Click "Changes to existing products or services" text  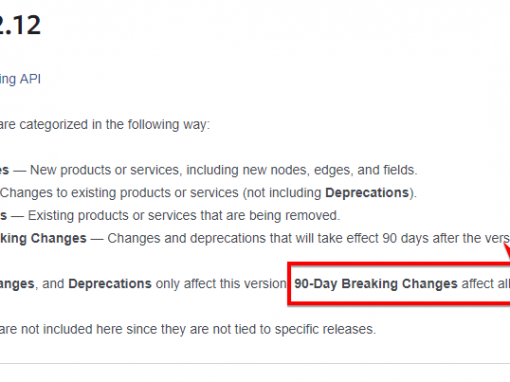pos(119,193)
